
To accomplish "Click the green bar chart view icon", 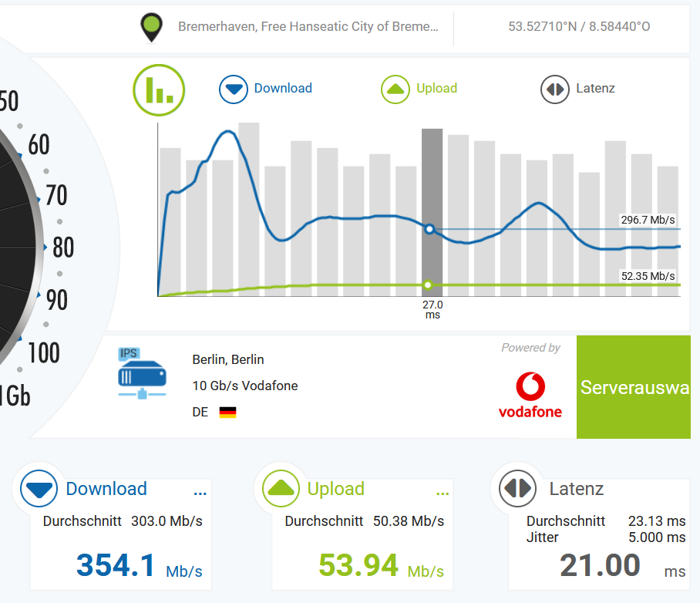I will [x=159, y=90].
